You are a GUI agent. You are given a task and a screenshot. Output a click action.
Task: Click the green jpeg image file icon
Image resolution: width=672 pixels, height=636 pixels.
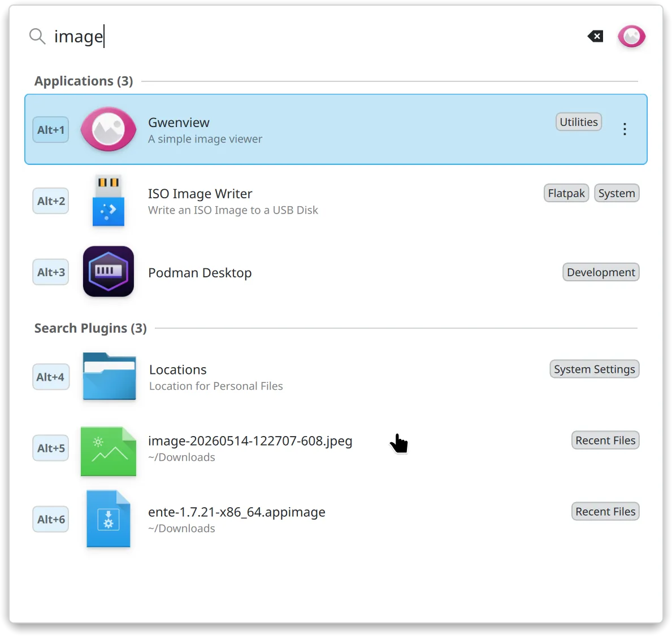click(x=109, y=451)
